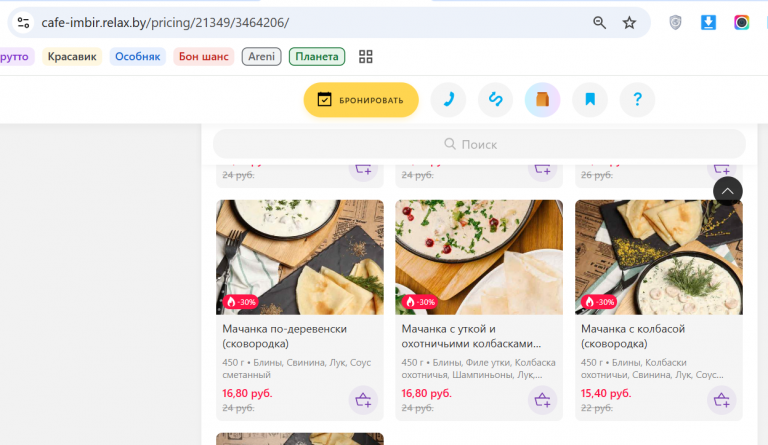Click the question mark help icon
The height and width of the screenshot is (445, 768).
tap(637, 100)
